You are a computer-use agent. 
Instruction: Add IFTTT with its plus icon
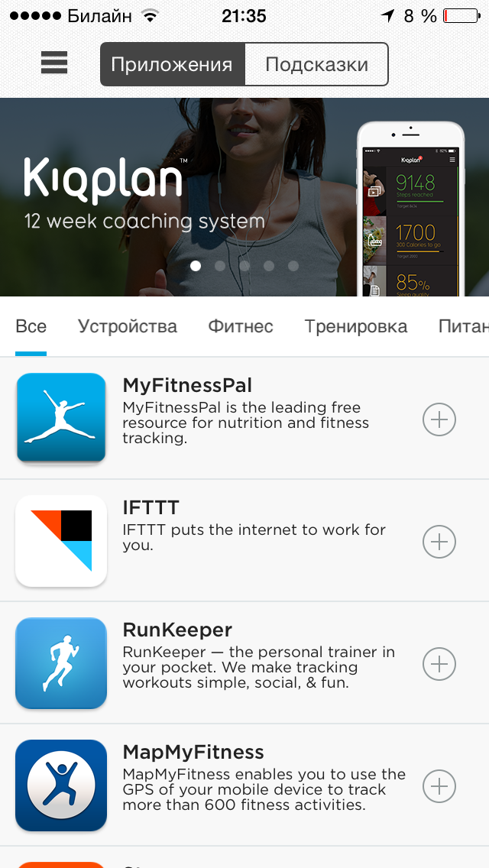click(x=439, y=542)
